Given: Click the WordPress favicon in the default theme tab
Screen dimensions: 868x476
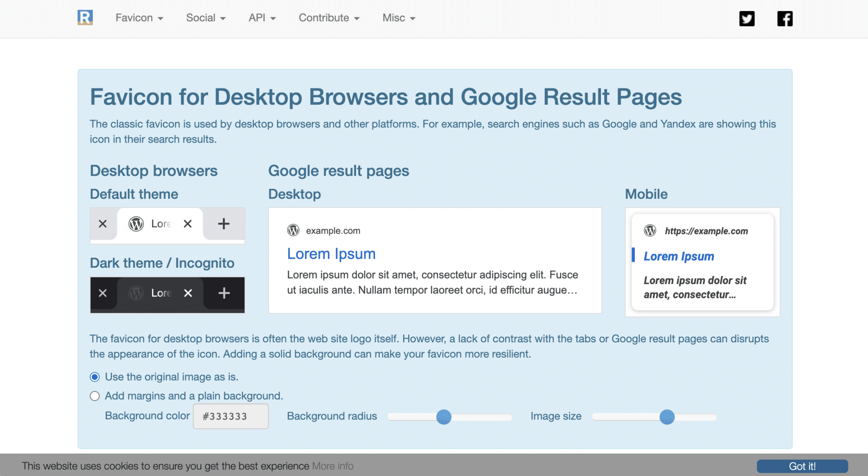Looking at the screenshot, I should 136,224.
